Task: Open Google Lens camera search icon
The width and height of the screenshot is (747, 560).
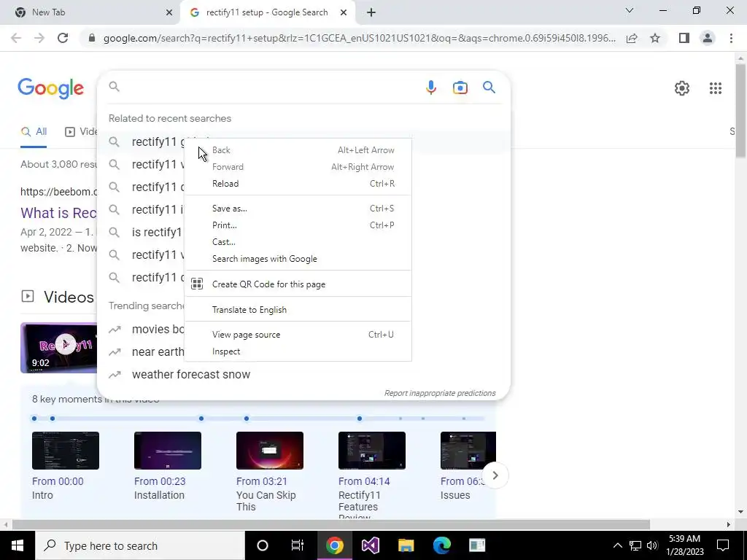Action: 460,87
